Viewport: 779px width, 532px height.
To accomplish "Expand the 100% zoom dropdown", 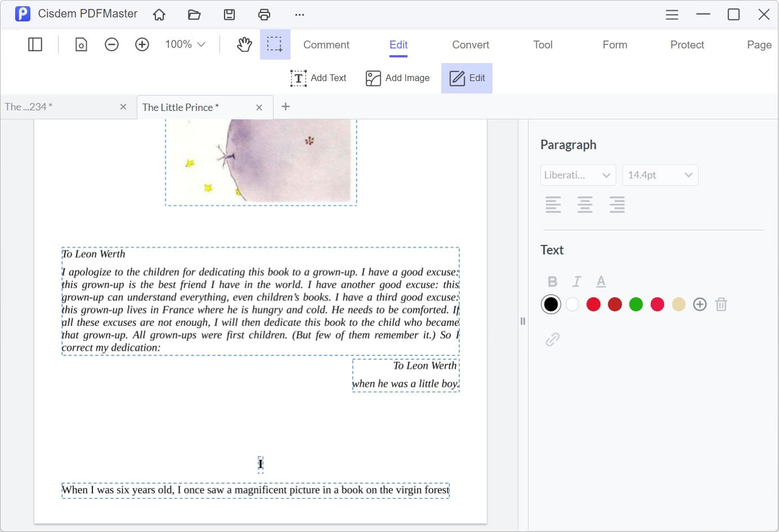I will [x=185, y=44].
